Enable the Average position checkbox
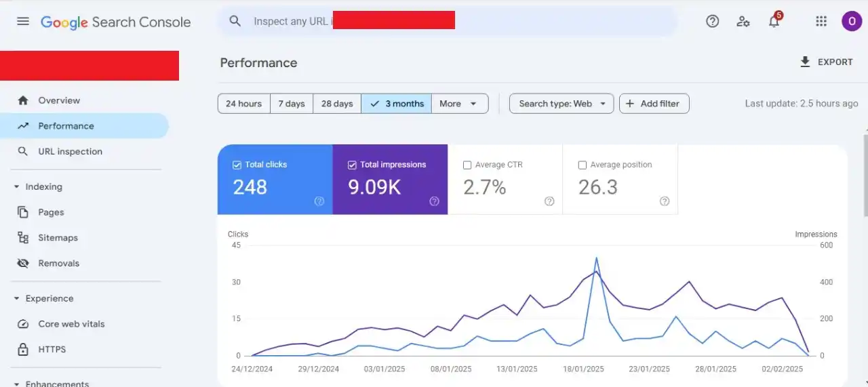Viewport: 868px width, 387px height. point(583,165)
